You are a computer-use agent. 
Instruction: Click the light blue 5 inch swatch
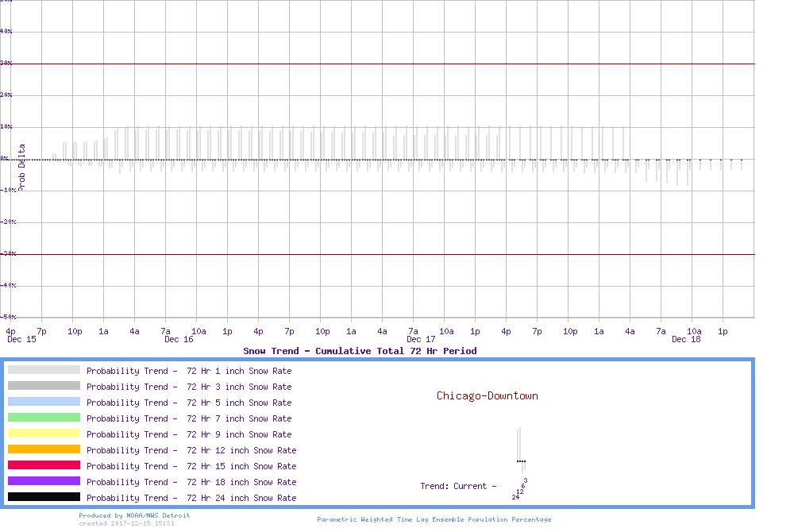44,402
